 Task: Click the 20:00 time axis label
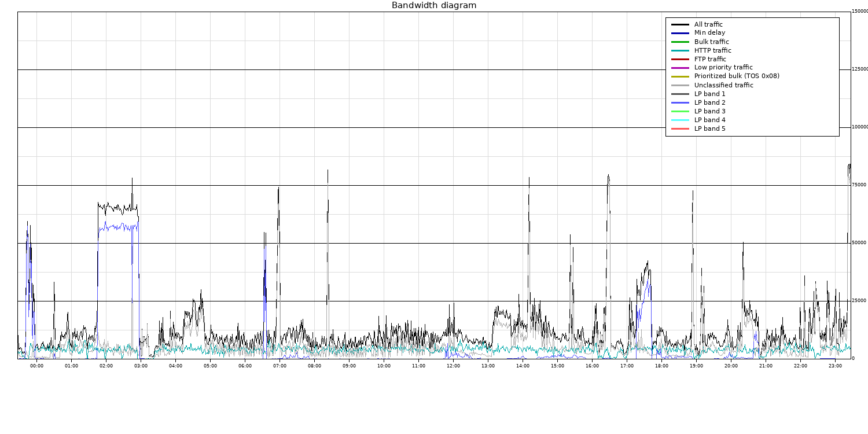tap(731, 366)
